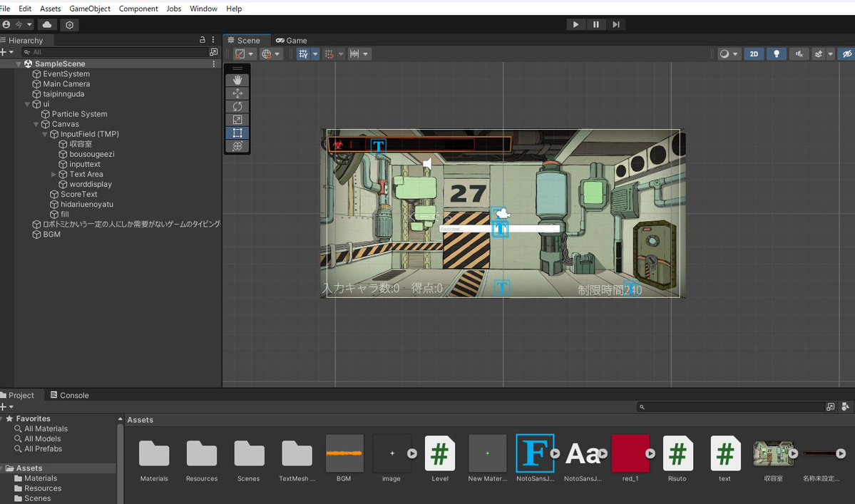Viewport: 855px width, 504px height.
Task: Toggle 2D view mode in the Scene toolbar
Action: (x=754, y=53)
